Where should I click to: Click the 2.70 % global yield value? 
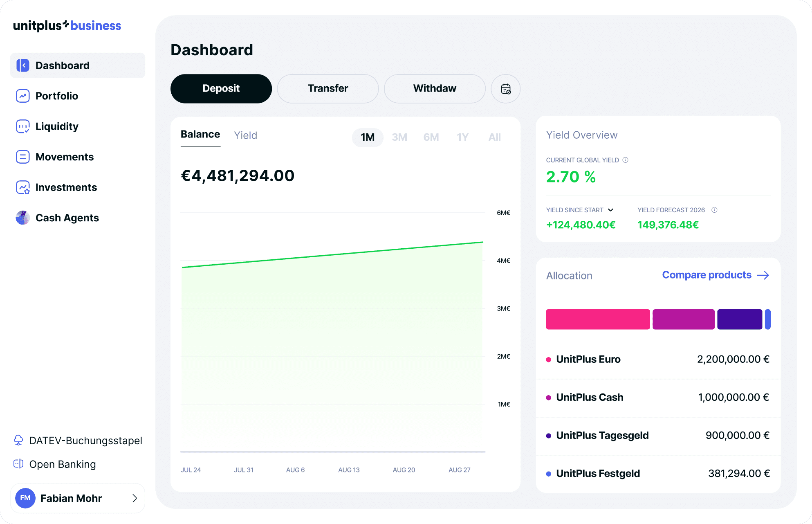(x=571, y=177)
